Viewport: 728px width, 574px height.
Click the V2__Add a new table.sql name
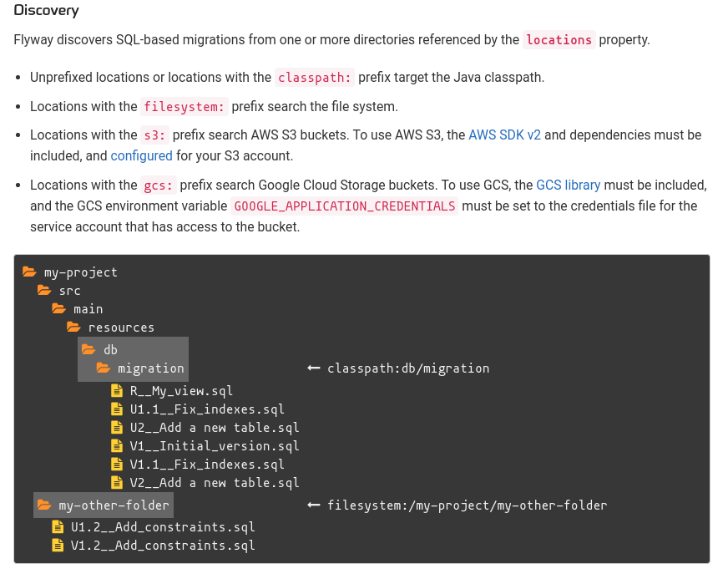pos(215,482)
